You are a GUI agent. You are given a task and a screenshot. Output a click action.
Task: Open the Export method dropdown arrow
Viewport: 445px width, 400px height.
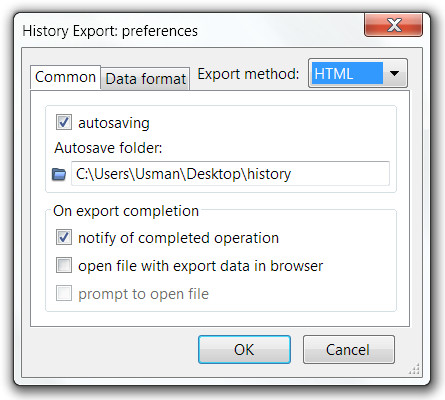tap(395, 73)
